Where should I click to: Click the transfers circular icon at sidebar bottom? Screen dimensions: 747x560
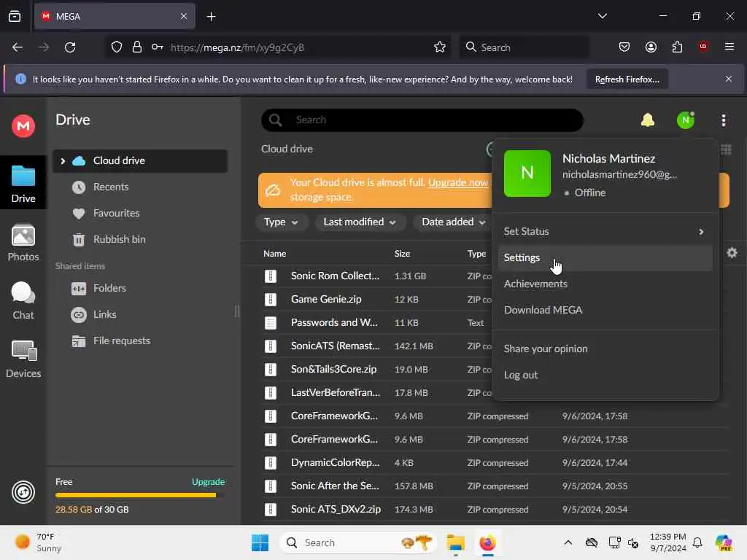23,492
